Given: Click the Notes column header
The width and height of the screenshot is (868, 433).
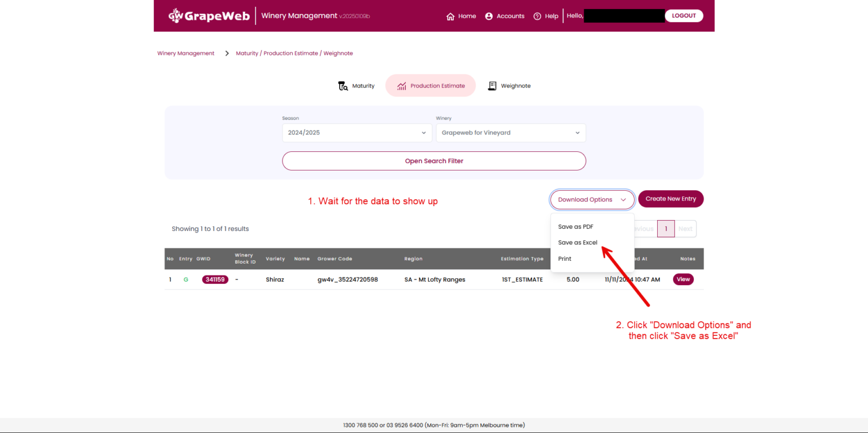Looking at the screenshot, I should (688, 259).
